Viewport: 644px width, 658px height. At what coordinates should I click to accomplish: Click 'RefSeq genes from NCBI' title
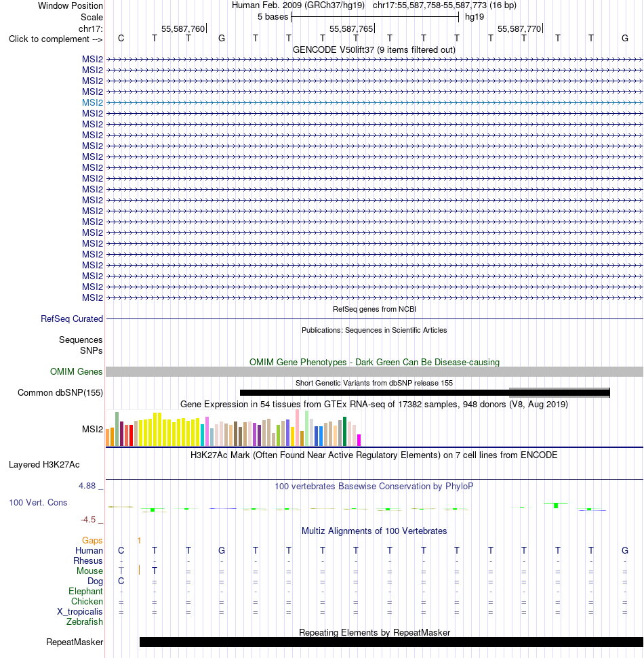(x=374, y=309)
